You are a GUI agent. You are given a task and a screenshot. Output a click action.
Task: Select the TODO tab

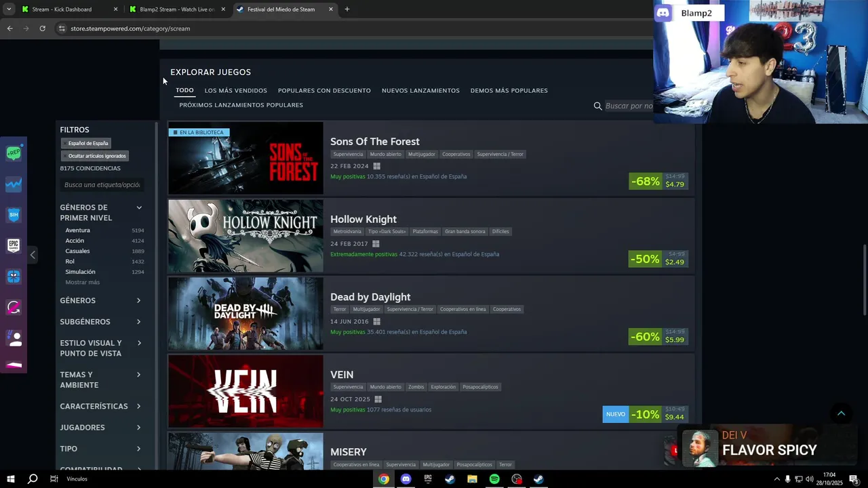(x=184, y=90)
